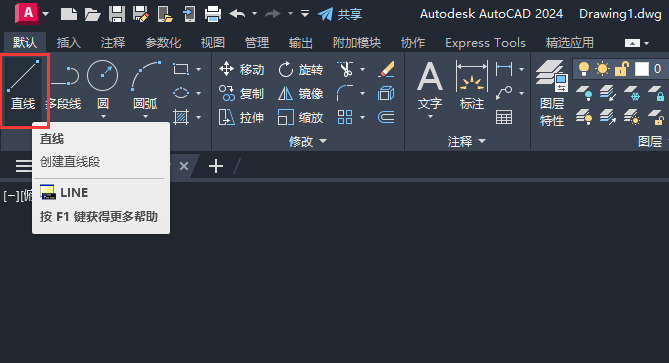This screenshot has width=669, height=363.
Task: Activate the Copy (复制) command
Action: point(241,93)
